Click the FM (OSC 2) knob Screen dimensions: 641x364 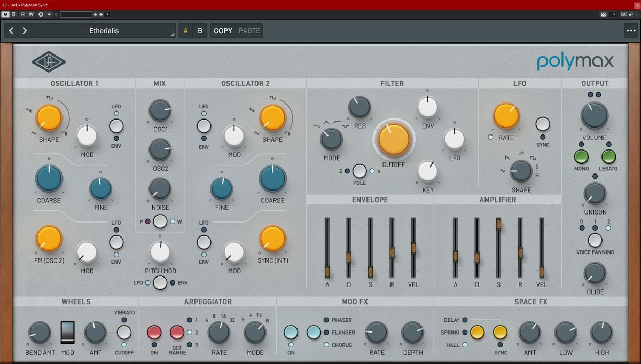pyautogui.click(x=49, y=238)
